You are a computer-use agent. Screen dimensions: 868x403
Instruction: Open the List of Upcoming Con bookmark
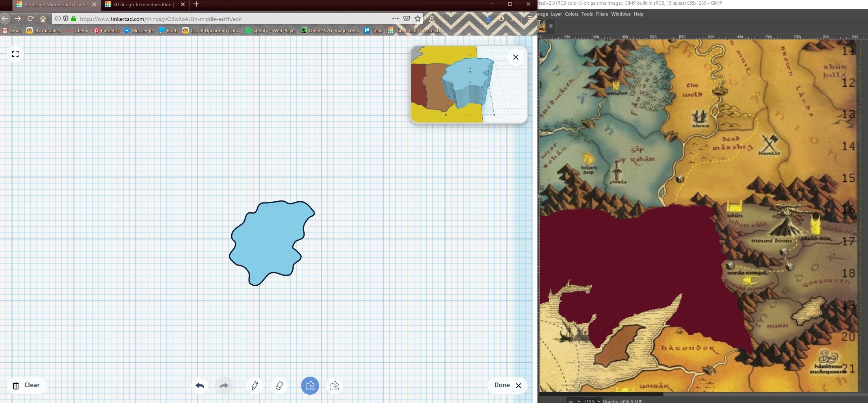(211, 30)
